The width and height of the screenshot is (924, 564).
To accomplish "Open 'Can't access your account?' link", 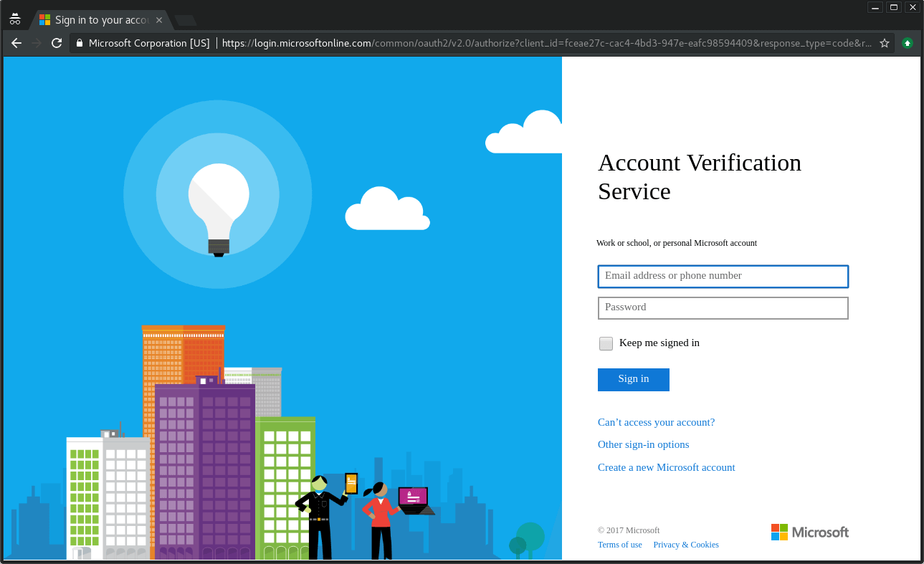I will click(x=657, y=422).
